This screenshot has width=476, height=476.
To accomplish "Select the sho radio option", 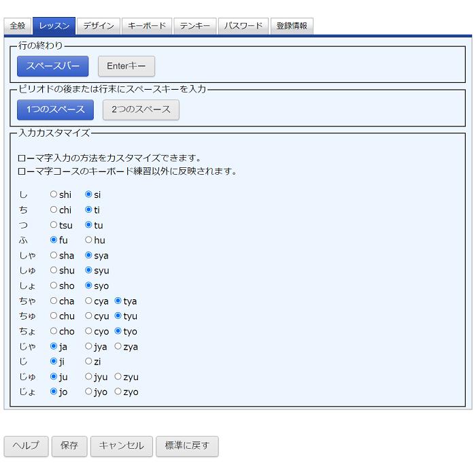I will (x=54, y=286).
